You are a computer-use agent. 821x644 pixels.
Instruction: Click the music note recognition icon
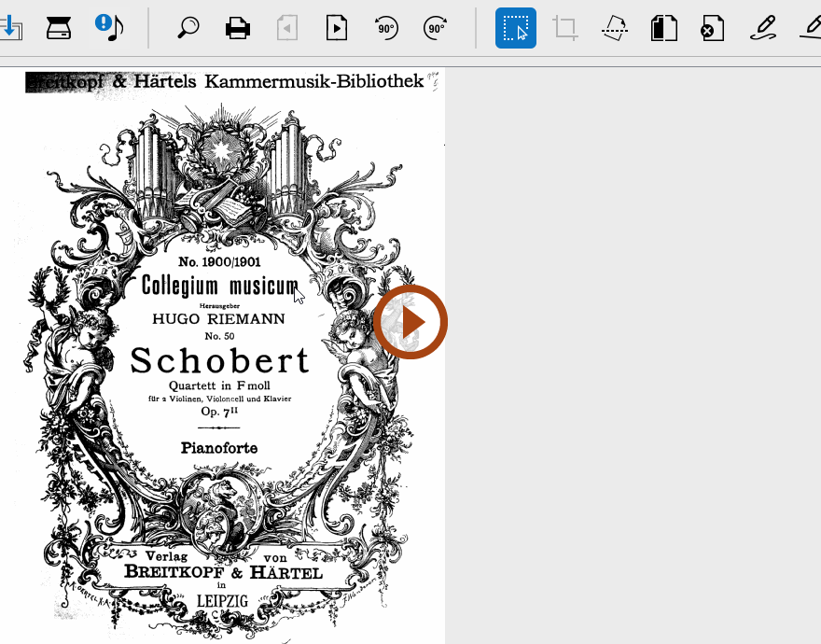point(109,28)
